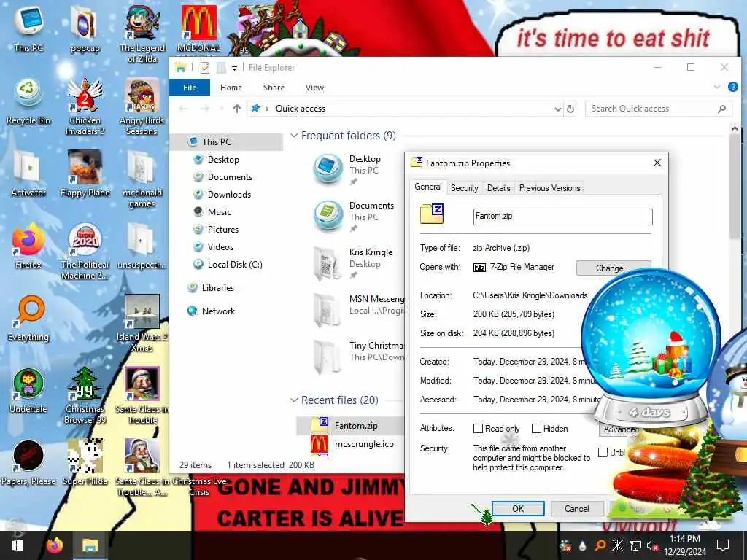Select Fantom.zip in Recent files
Screen dimensions: 747x560
pos(350,425)
